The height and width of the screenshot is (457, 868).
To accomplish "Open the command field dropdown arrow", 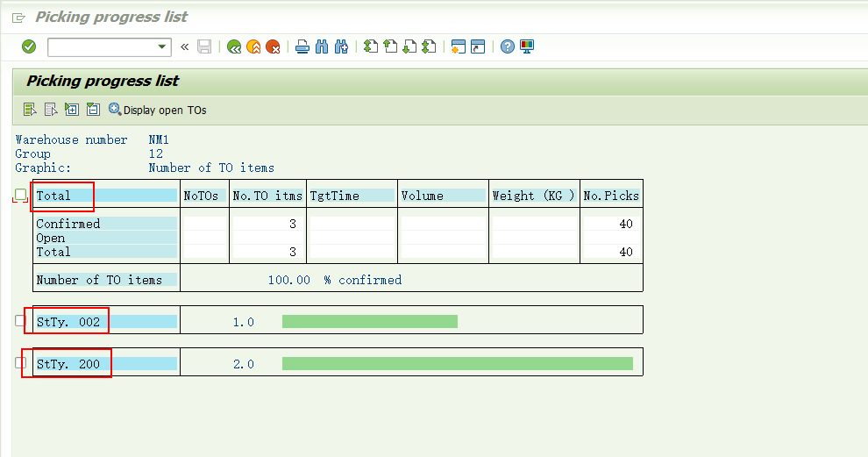I will 161,47.
